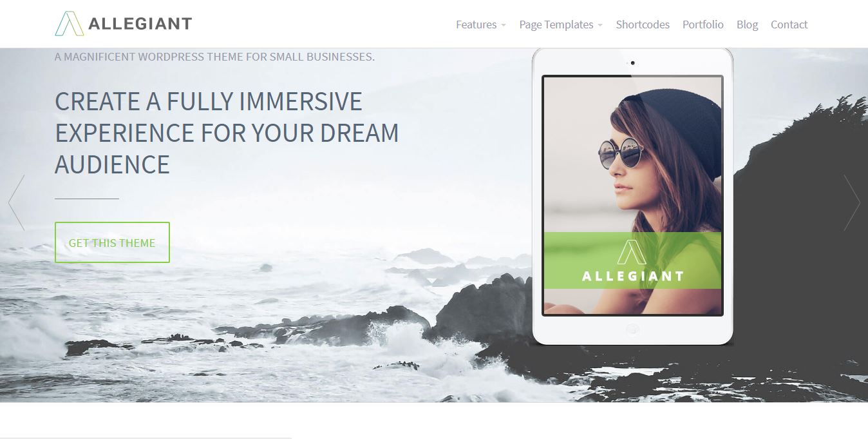The width and height of the screenshot is (868, 439).
Task: Click the GET THIS THEME button
Action: coord(112,242)
